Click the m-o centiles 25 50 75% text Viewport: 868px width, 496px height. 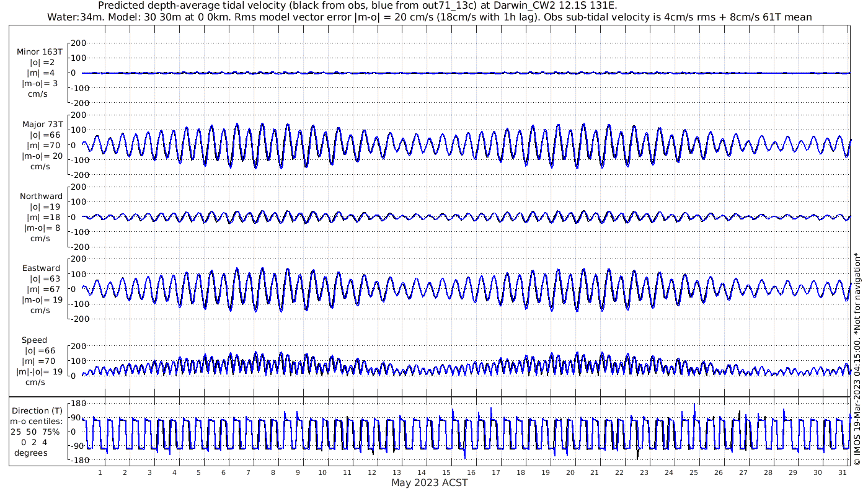tap(38, 427)
